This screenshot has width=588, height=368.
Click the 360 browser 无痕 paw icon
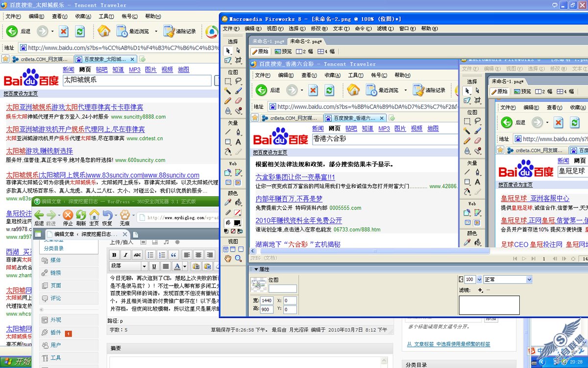[124, 214]
